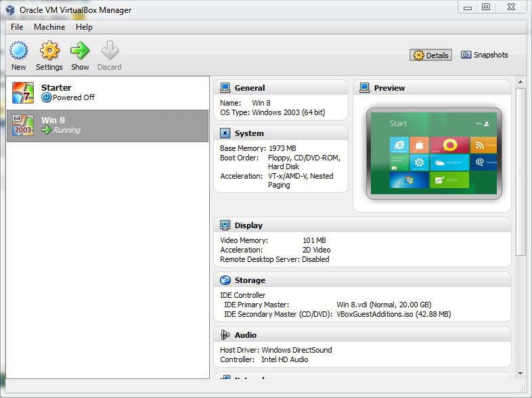Image resolution: width=532 pixels, height=398 pixels.
Task: Click the grayed Discard arrow icon
Action: 110,51
